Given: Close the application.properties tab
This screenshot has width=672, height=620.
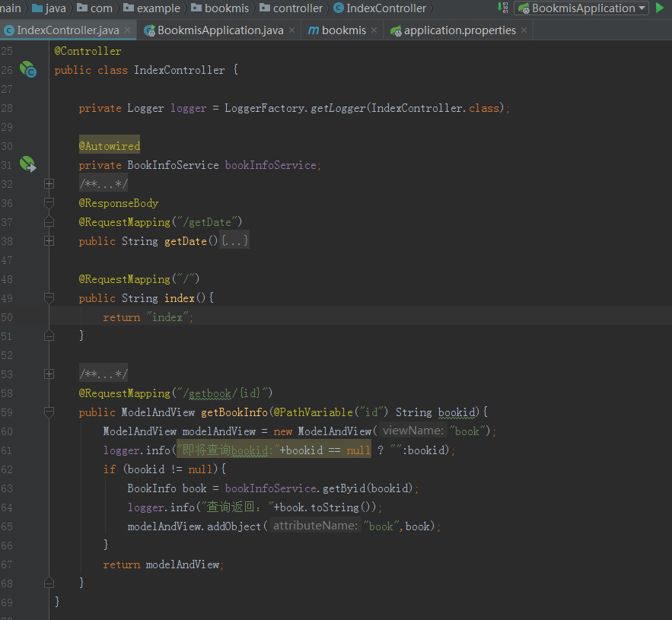Looking at the screenshot, I should pos(524,30).
